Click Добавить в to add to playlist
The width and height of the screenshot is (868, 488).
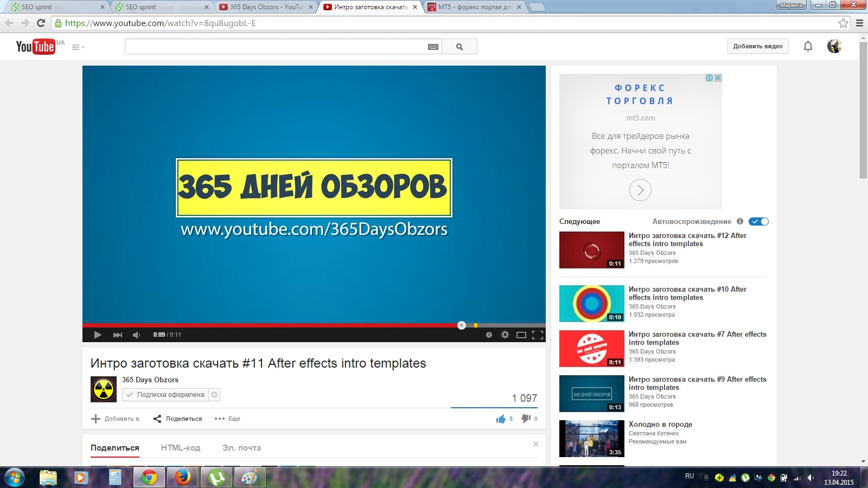click(x=115, y=419)
